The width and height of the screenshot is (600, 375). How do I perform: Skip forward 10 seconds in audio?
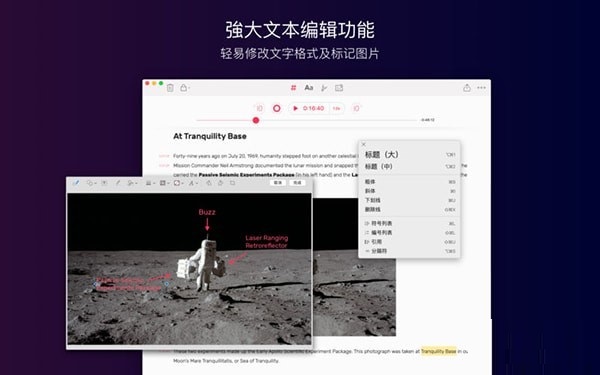click(x=356, y=108)
